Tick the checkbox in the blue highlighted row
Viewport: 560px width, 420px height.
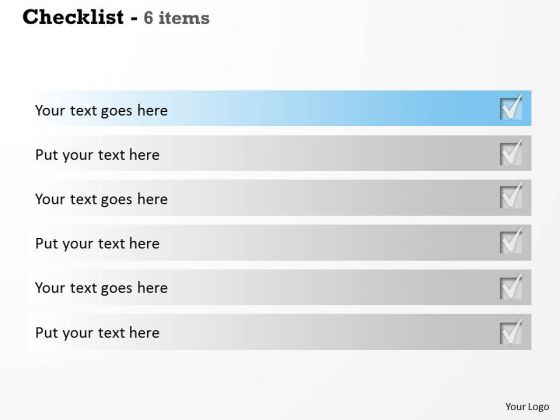pos(511,108)
